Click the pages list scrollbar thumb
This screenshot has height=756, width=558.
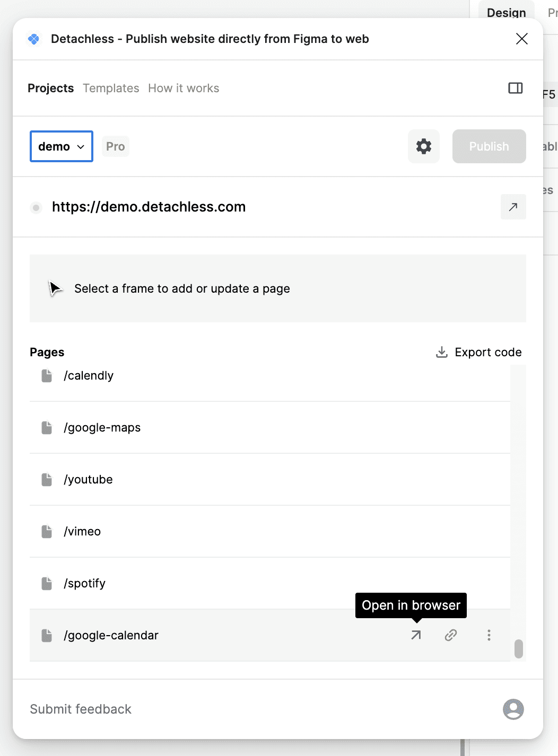click(519, 648)
